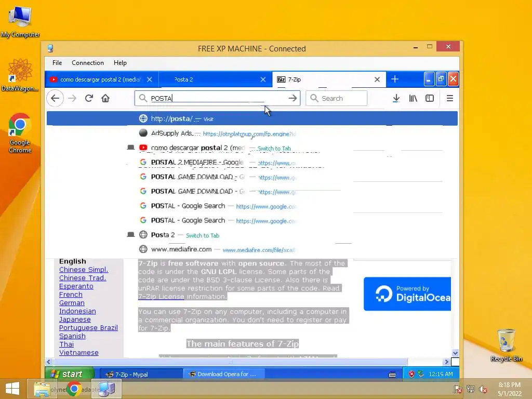The height and width of the screenshot is (399, 532).
Task: Click the XP start button
Action: point(70,374)
